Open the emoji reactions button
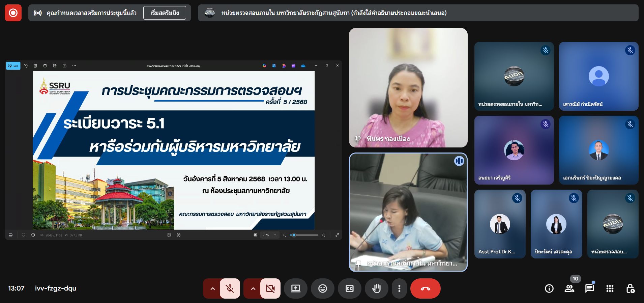The height and width of the screenshot is (303, 644). [x=323, y=288]
